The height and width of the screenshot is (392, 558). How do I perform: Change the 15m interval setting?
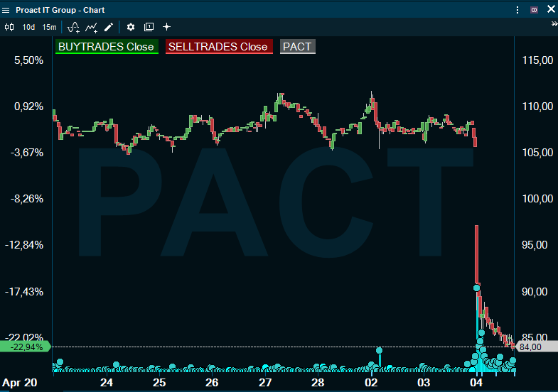click(x=49, y=27)
